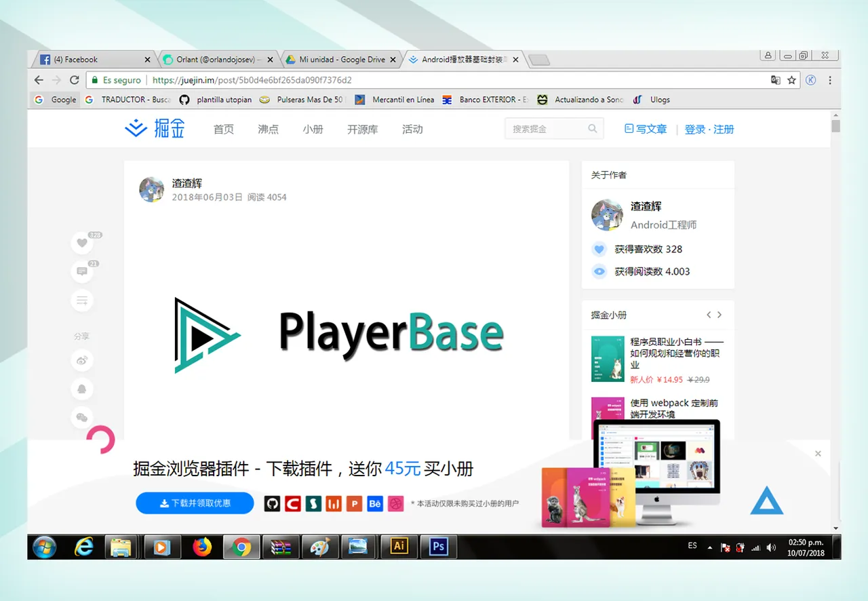This screenshot has width=868, height=601.
Task: Open the plantilla utopian bookmark
Action: [x=216, y=100]
